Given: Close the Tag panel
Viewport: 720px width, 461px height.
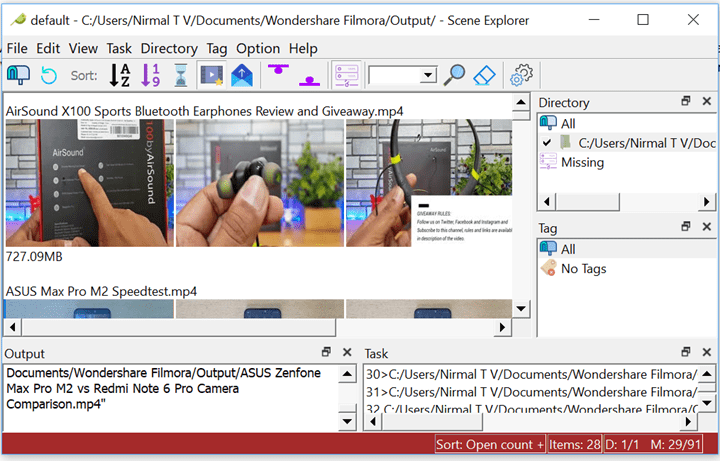Looking at the screenshot, I should coord(707,226).
